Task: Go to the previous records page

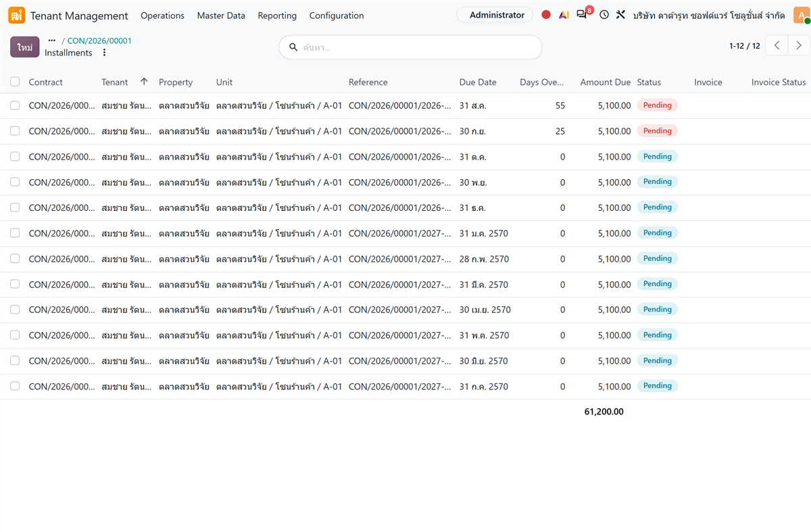Action: point(777,46)
